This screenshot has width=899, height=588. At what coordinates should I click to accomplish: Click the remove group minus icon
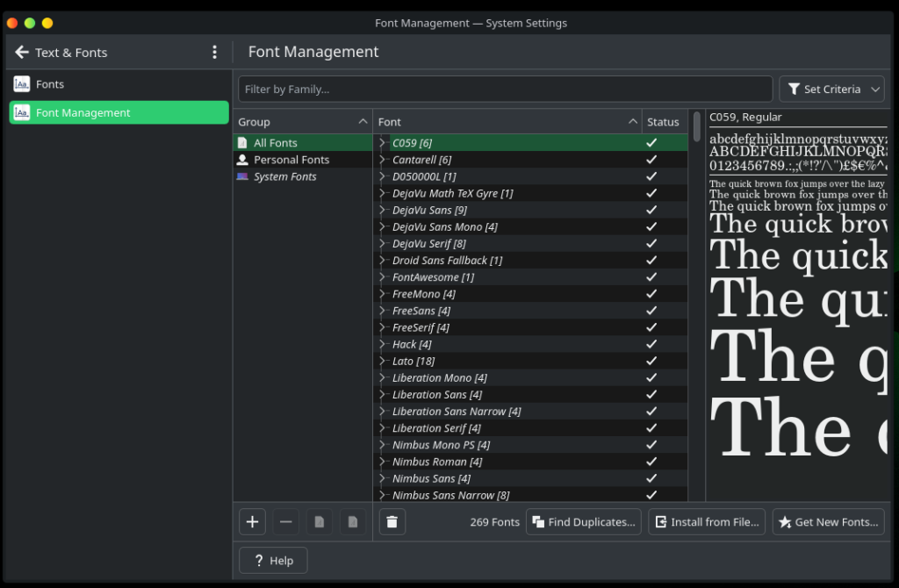(x=285, y=521)
